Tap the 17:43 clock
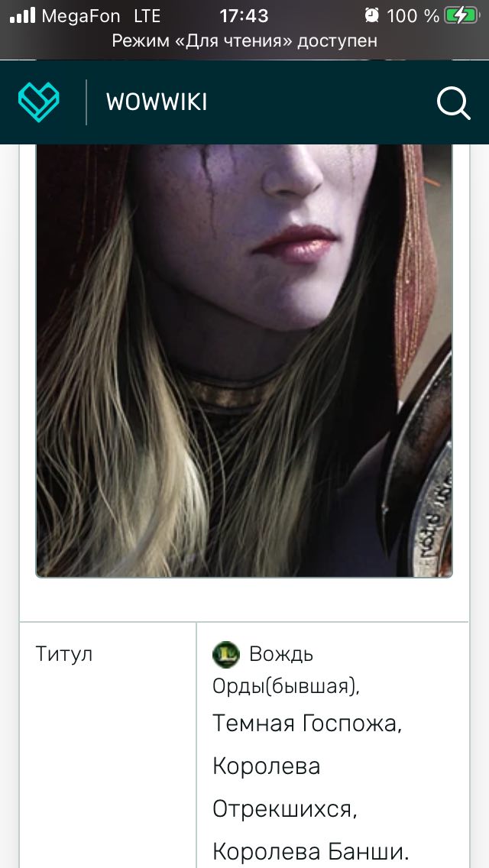The width and height of the screenshot is (489, 868). point(244,15)
